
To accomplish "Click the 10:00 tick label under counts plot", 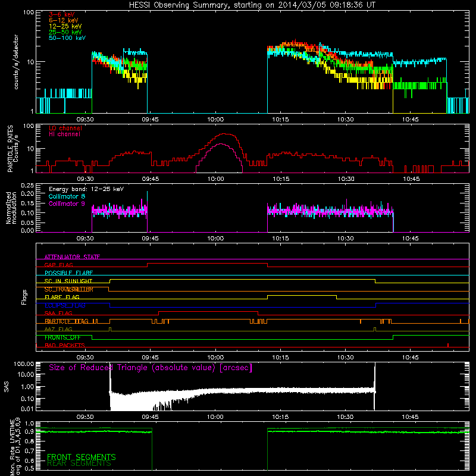I will click(215, 120).
